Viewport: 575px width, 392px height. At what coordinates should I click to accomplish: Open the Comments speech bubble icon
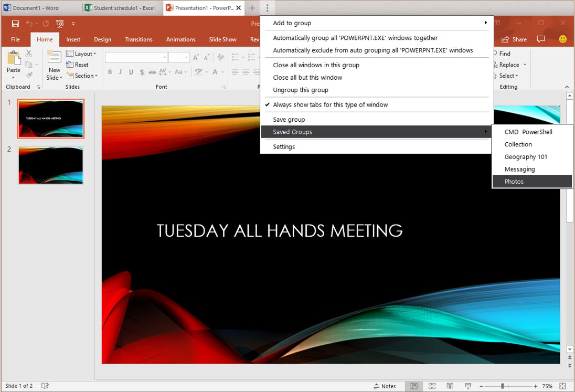tap(540, 39)
